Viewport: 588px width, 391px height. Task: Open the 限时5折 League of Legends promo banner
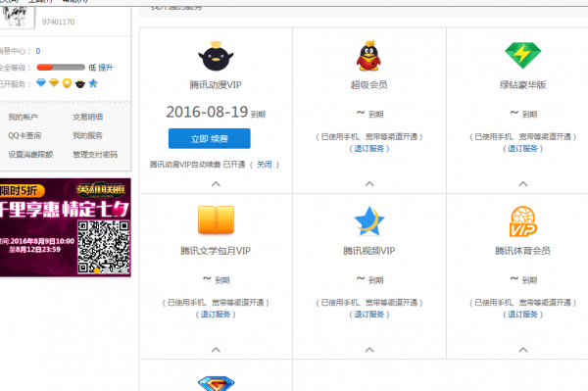(x=66, y=227)
